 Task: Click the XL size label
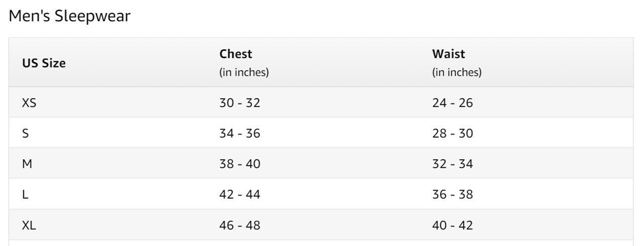click(29, 225)
